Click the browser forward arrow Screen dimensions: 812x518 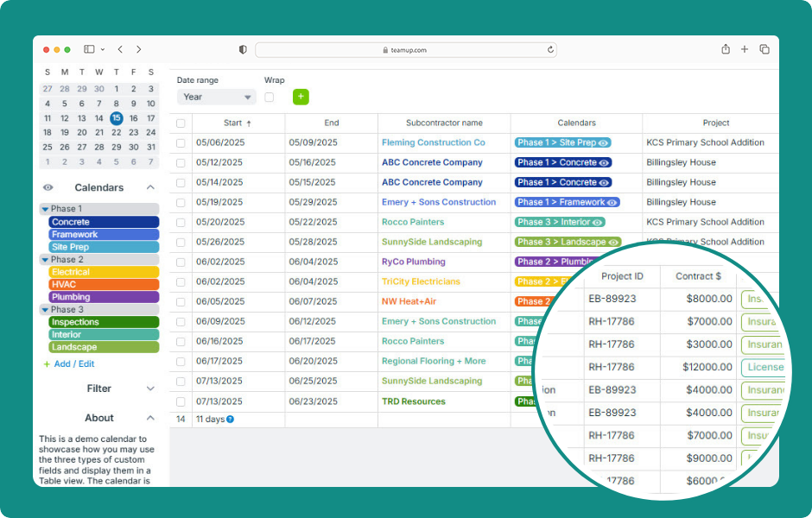[x=139, y=50]
